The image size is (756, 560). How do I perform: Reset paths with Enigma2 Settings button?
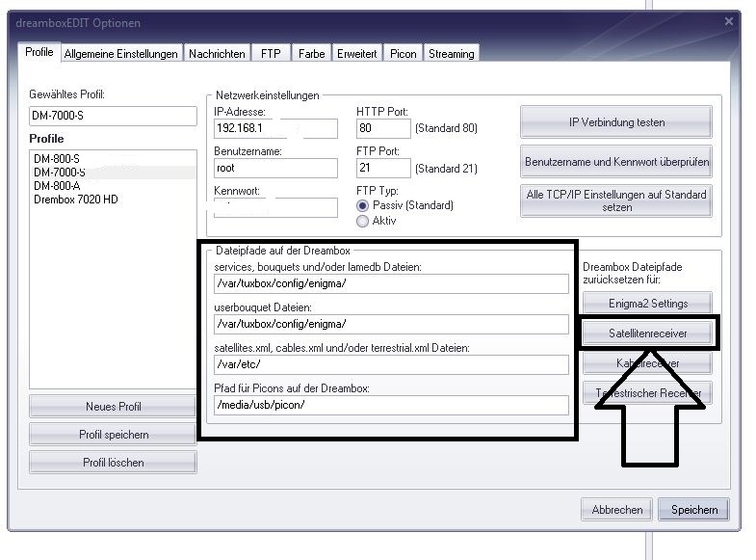click(647, 303)
